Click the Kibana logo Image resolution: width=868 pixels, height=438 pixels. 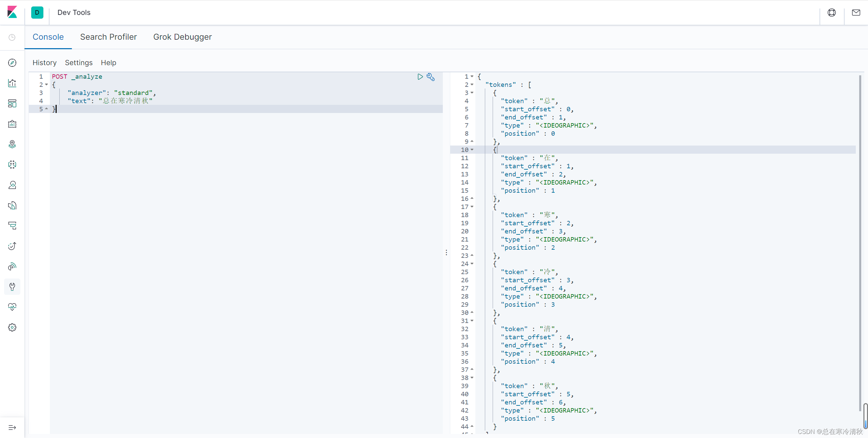(x=12, y=12)
